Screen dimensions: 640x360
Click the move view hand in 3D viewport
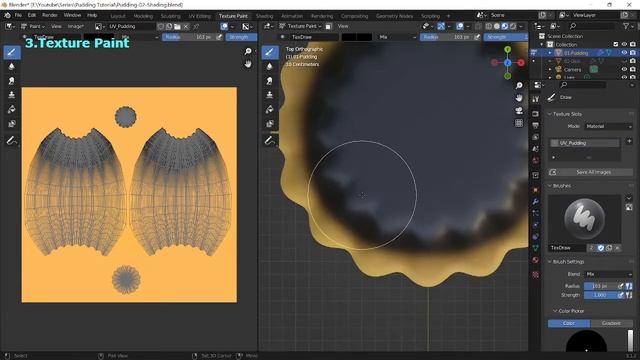(519, 98)
